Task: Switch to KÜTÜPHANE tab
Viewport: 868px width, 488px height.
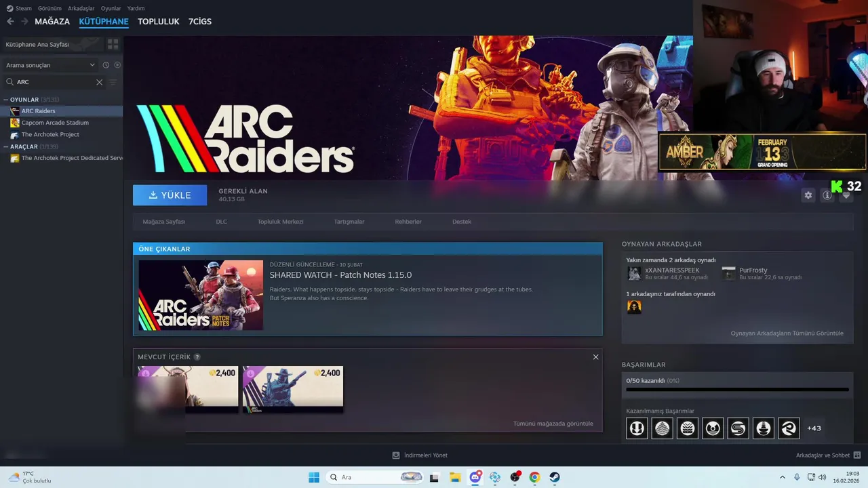Action: pos(104,22)
